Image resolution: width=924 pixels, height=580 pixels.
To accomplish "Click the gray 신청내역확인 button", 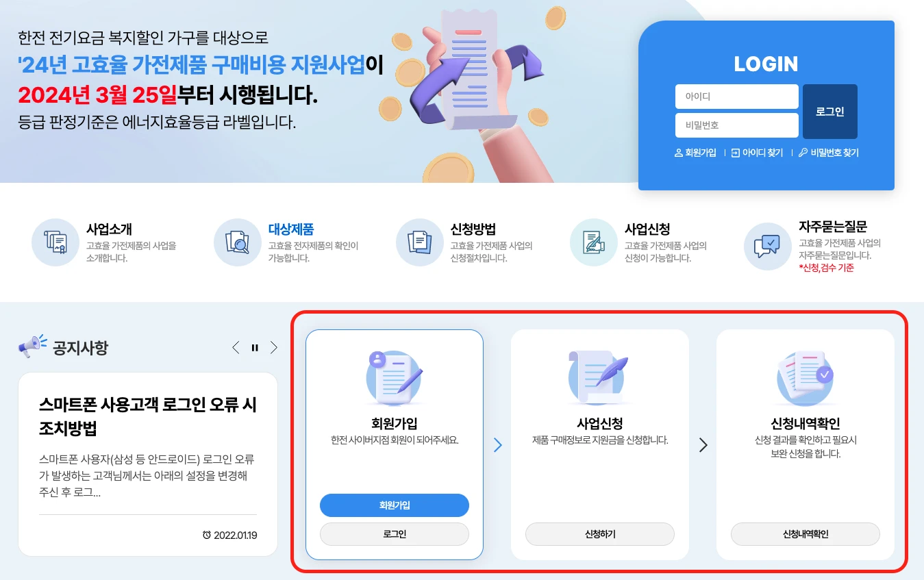I will pyautogui.click(x=806, y=534).
